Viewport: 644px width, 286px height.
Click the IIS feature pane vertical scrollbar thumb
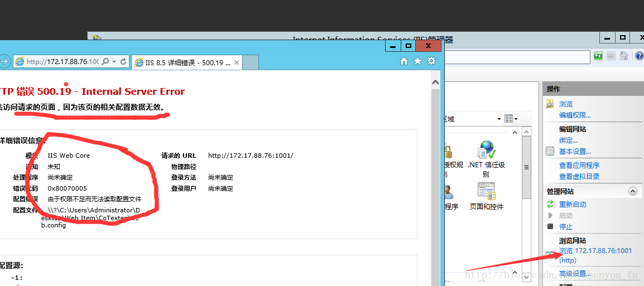pos(526,167)
